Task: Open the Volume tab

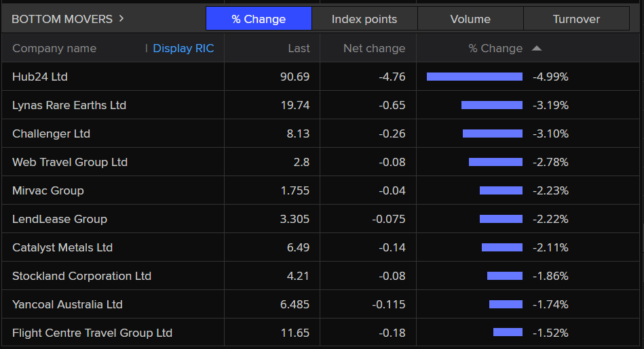Action: click(470, 19)
